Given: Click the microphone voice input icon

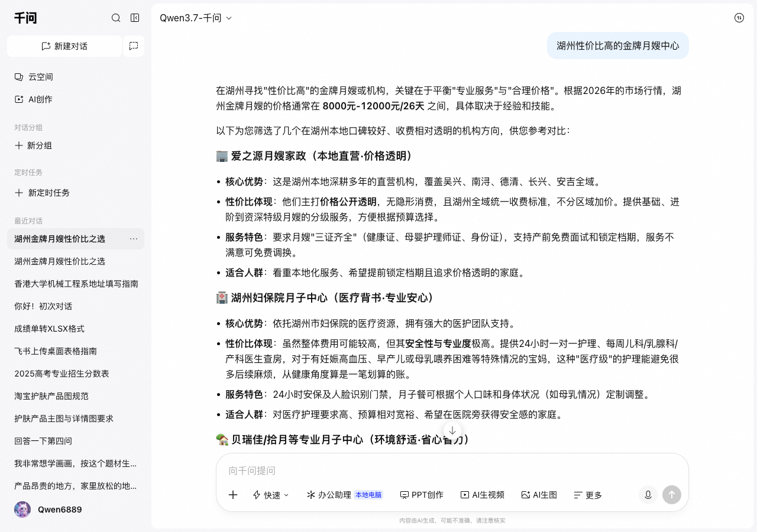Looking at the screenshot, I should (648, 495).
